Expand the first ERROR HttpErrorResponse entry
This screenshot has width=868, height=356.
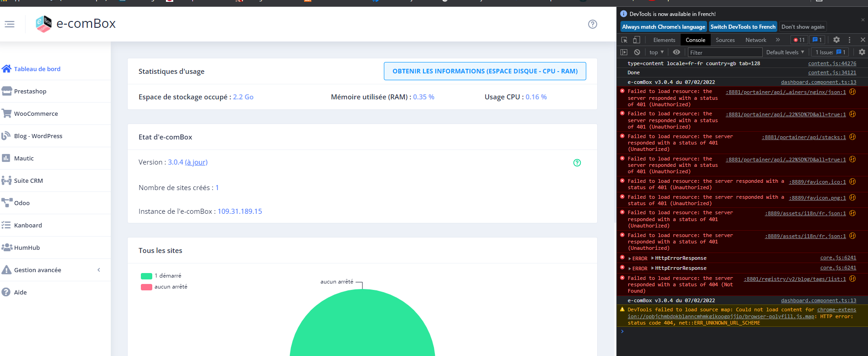point(630,259)
